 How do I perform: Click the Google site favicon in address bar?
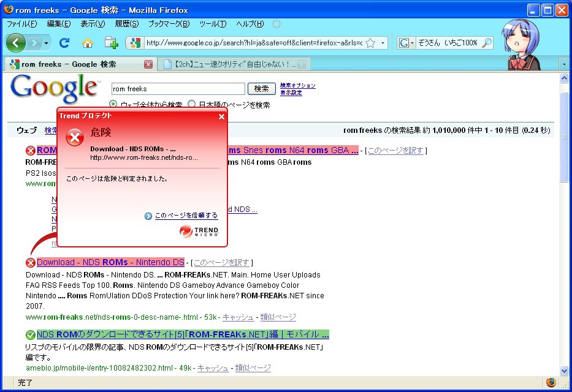click(x=135, y=43)
